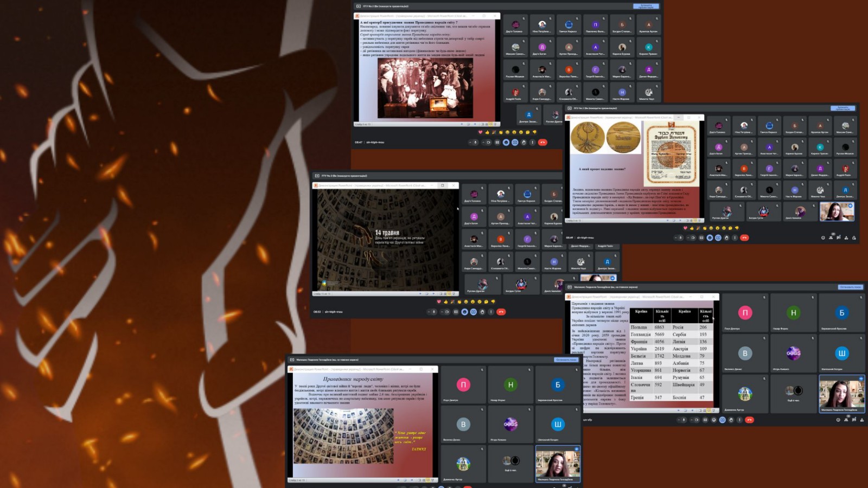Toggle camera in the 14 травня window
This screenshot has height=488, width=868.
pyautogui.click(x=447, y=312)
